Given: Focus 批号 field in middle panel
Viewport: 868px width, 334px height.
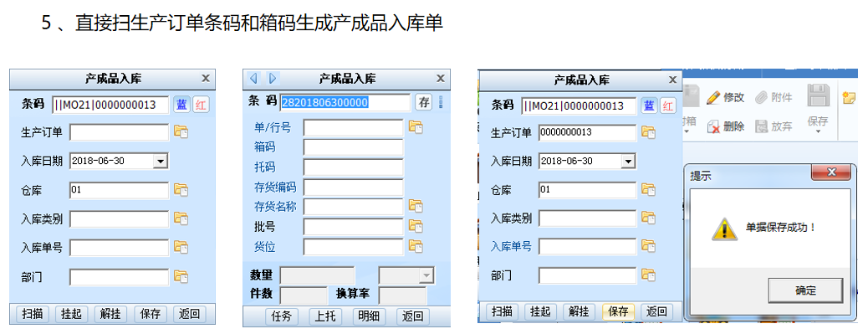Looking at the screenshot, I should (x=354, y=227).
